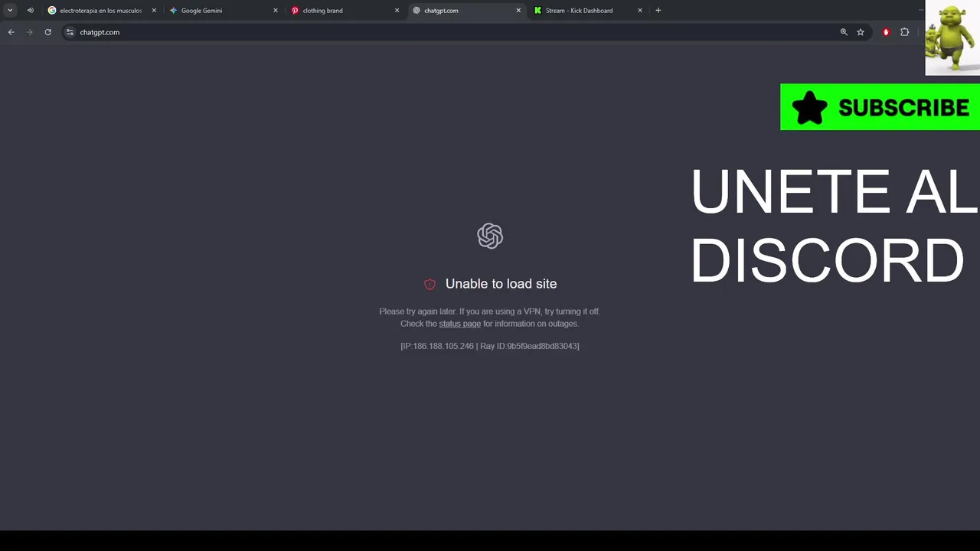The height and width of the screenshot is (551, 980).
Task: Click the Unable to load site heading
Action: click(x=501, y=284)
